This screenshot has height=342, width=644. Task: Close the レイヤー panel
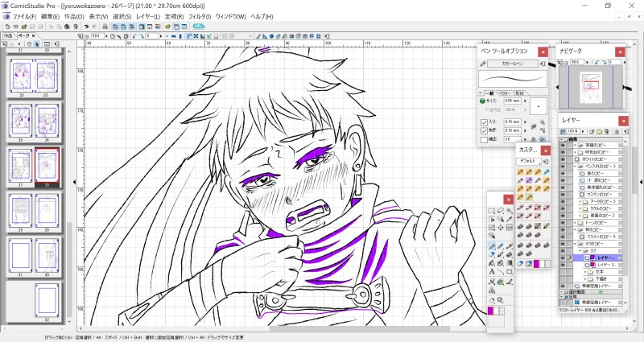click(x=623, y=122)
